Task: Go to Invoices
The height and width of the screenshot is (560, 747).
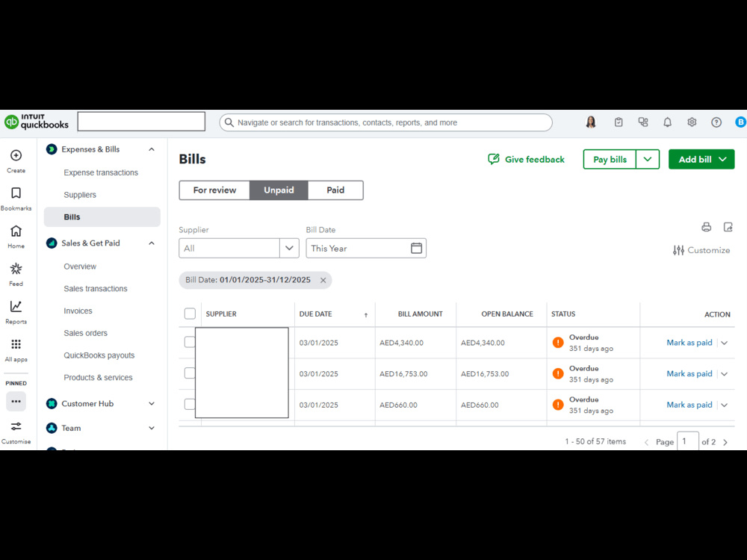Action: [78, 311]
